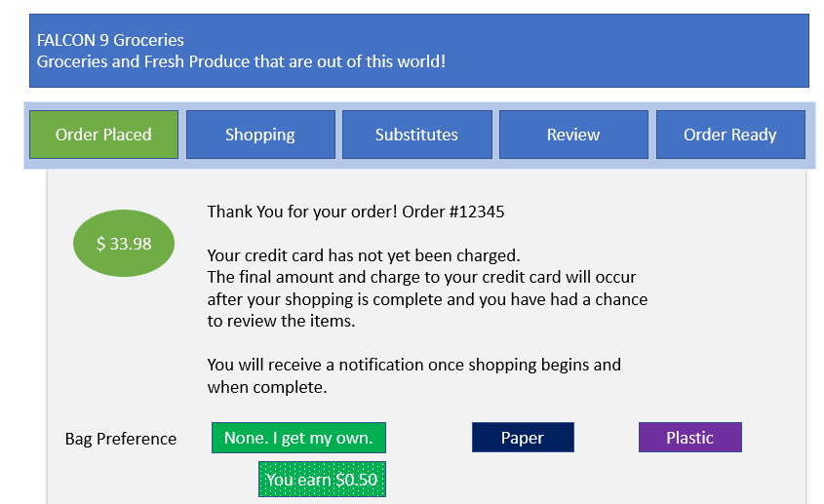Switch to the Shopping step tab
Viewport: 824px width, 504px height.
(x=260, y=135)
